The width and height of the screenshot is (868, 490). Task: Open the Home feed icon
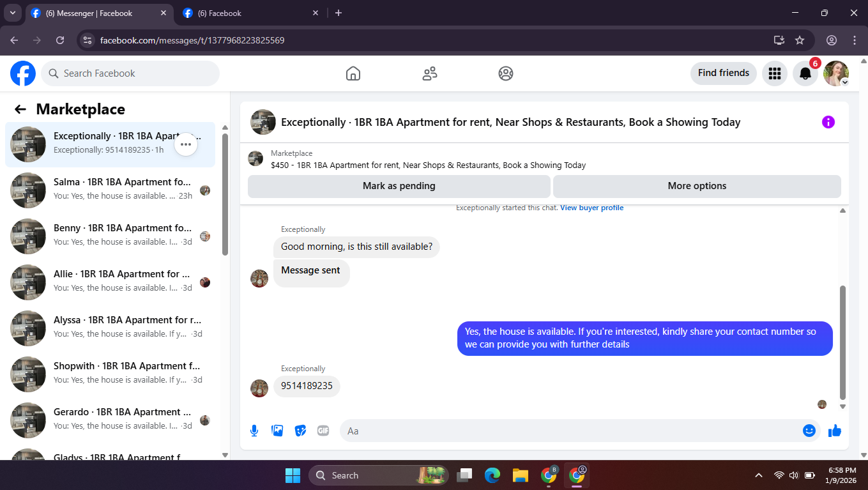click(353, 73)
